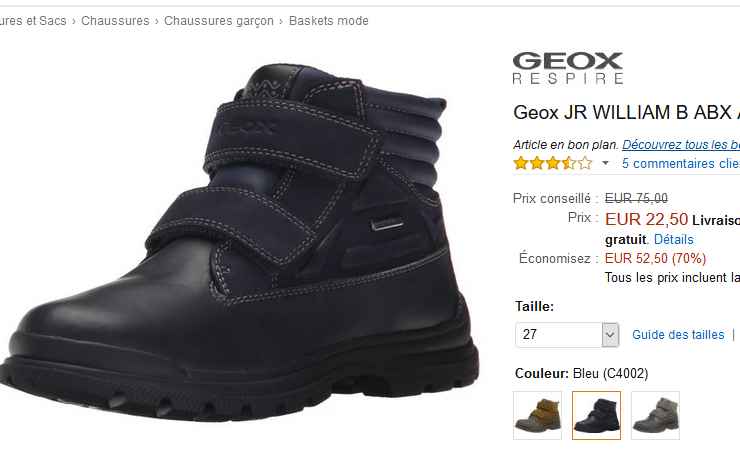Click the size dropdown arrow button

point(610,335)
